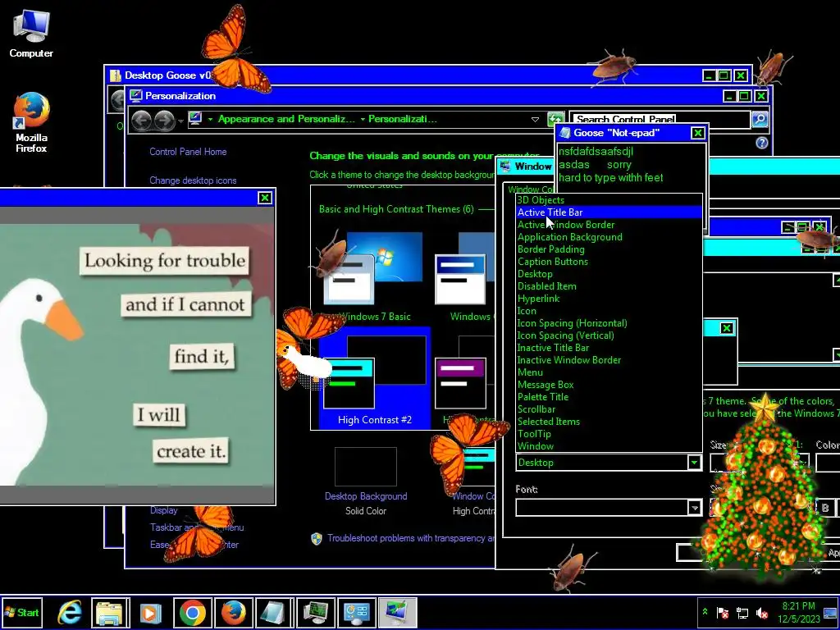
Task: Open Control Panel Home link
Action: pos(188,152)
